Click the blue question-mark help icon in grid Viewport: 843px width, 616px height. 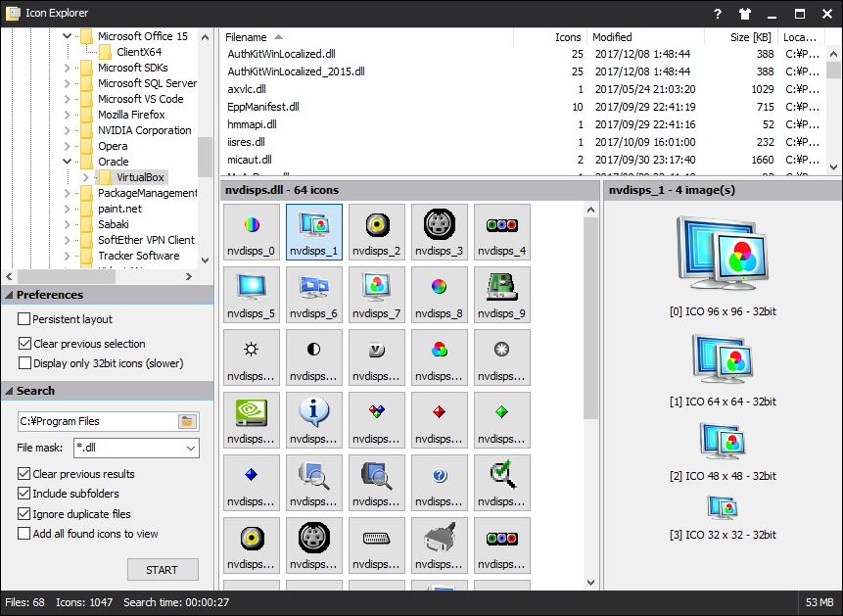pyautogui.click(x=439, y=475)
